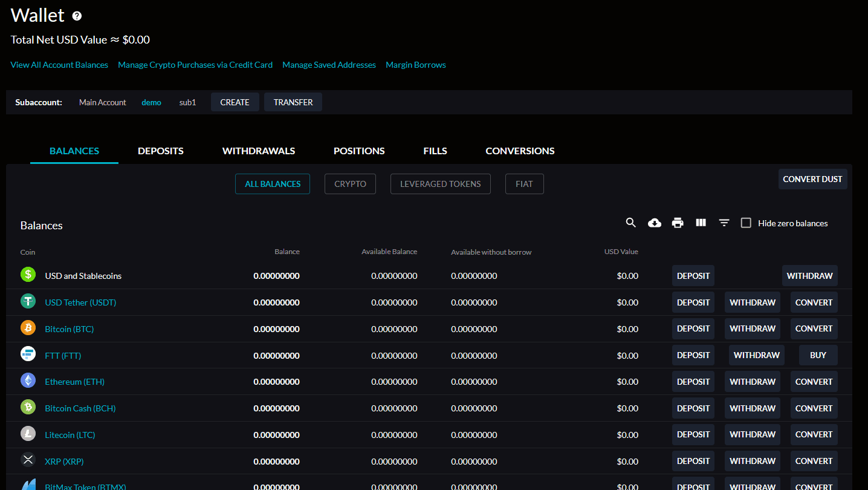Convert Ethereum
Viewport: 868px width, 490px height.
(814, 382)
